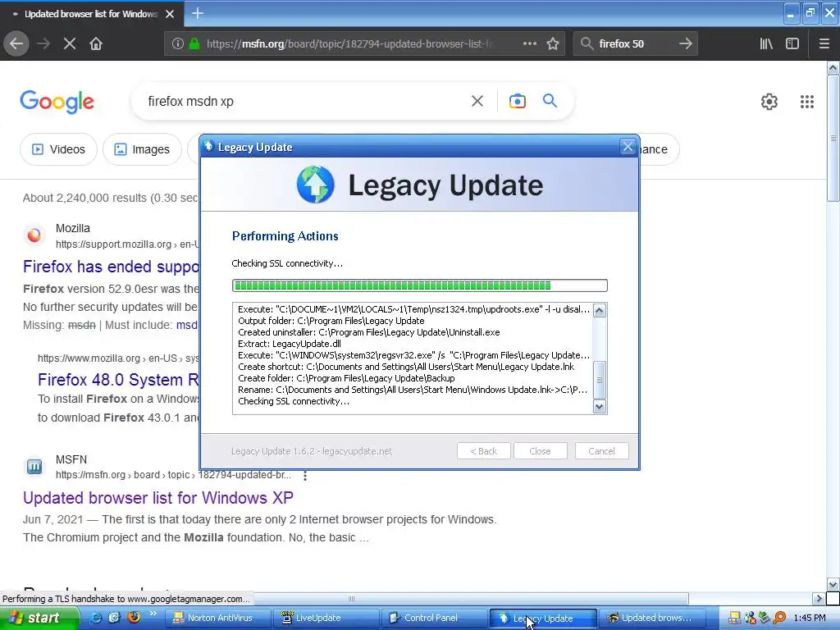The height and width of the screenshot is (630, 840).
Task: Open Updated browser list for Windows XP
Action: tap(158, 498)
